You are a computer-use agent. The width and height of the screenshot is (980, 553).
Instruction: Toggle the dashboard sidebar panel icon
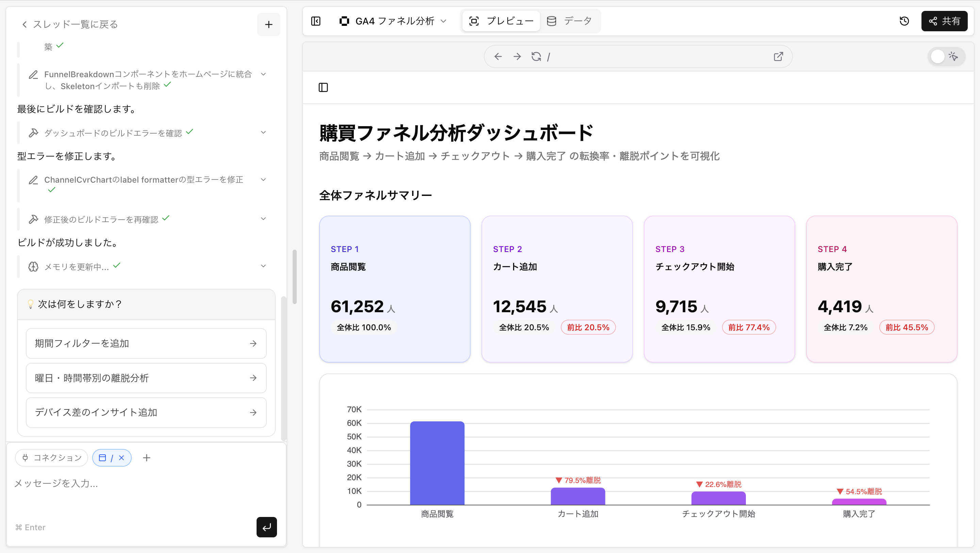tap(323, 87)
